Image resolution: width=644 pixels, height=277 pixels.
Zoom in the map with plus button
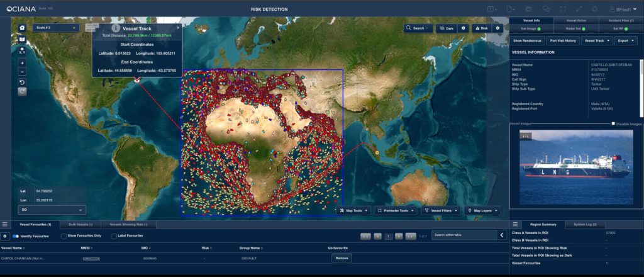(22, 63)
